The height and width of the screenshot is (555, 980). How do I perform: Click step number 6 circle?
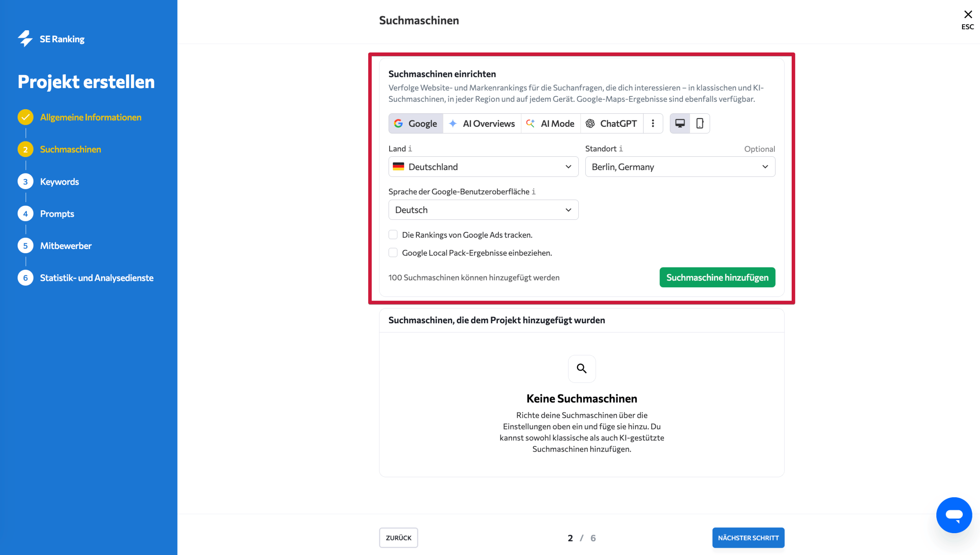coord(25,278)
